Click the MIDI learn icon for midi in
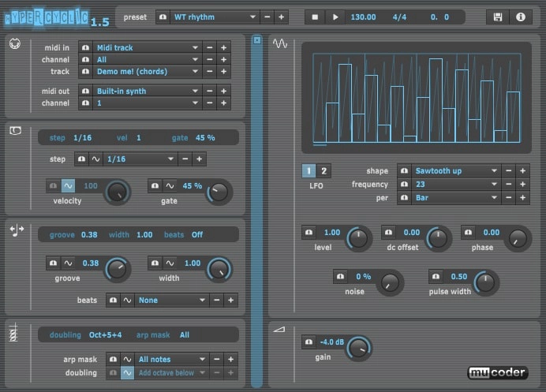Screen dimensions: 546x392 coord(85,47)
